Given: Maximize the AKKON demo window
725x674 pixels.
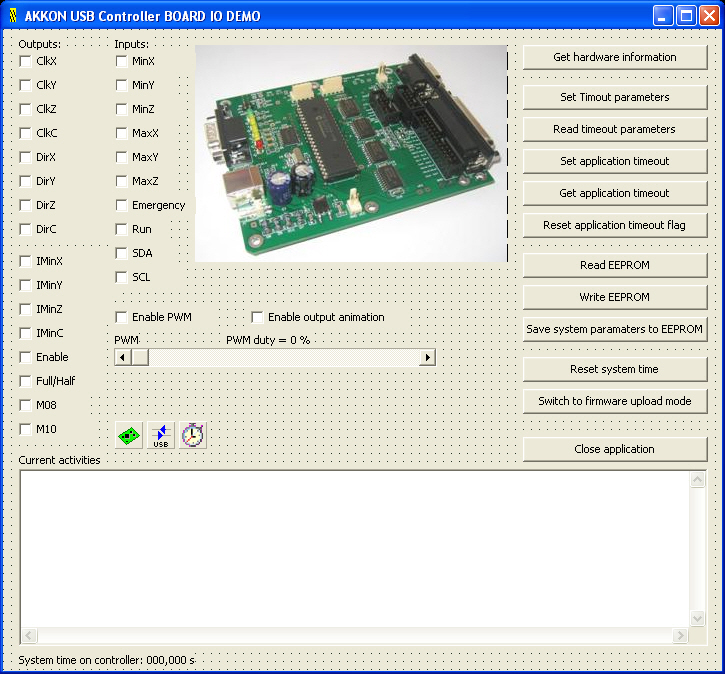Looking at the screenshot, I should (x=686, y=15).
